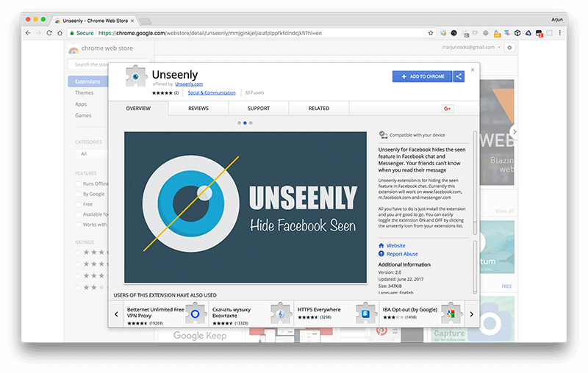Click the Google+ share button
588x373 pixels.
[446, 109]
